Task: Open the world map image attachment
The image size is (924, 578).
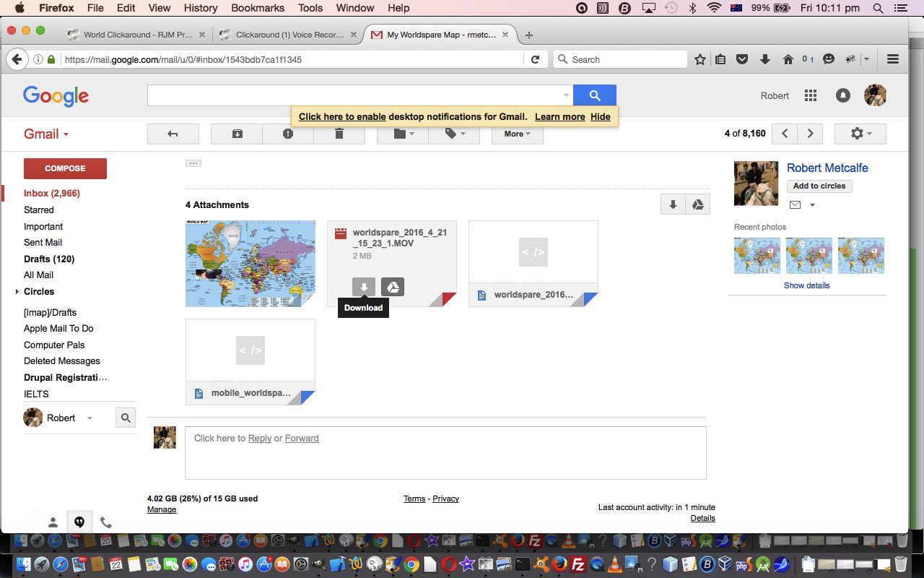Action: tap(250, 264)
